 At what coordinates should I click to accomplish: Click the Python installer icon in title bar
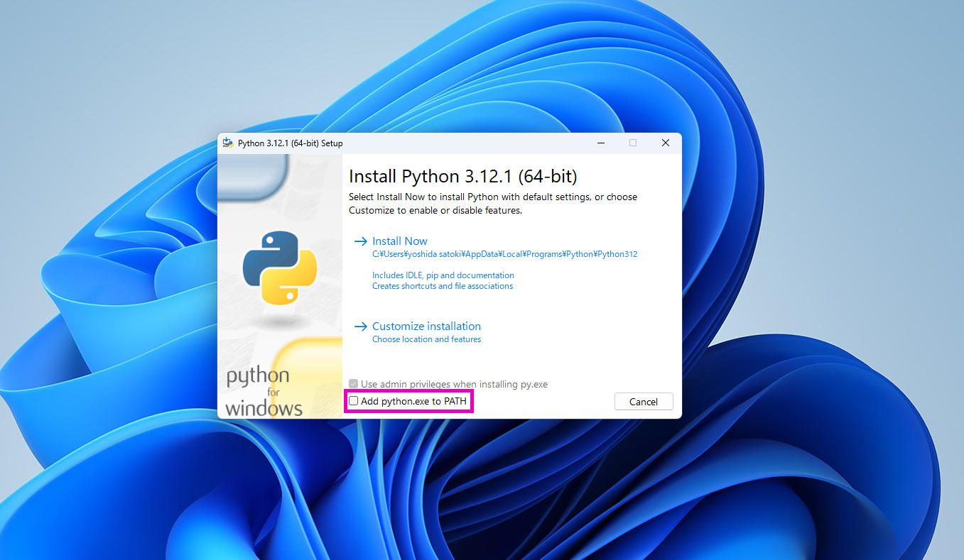(228, 143)
